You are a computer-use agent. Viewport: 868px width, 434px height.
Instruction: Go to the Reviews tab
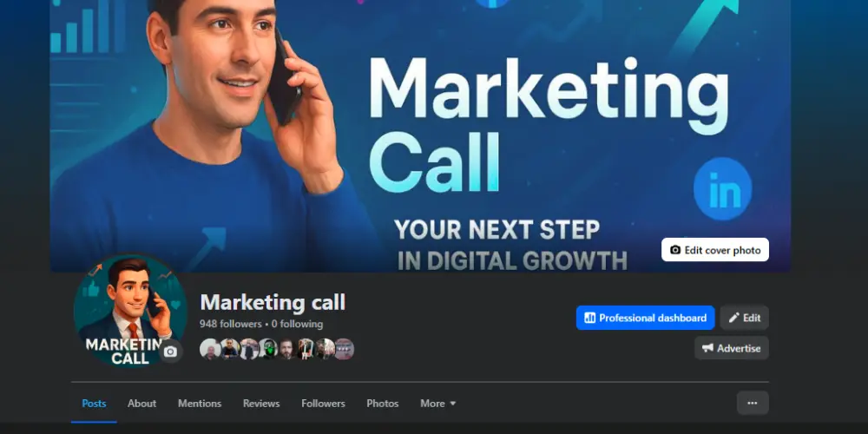pos(261,404)
